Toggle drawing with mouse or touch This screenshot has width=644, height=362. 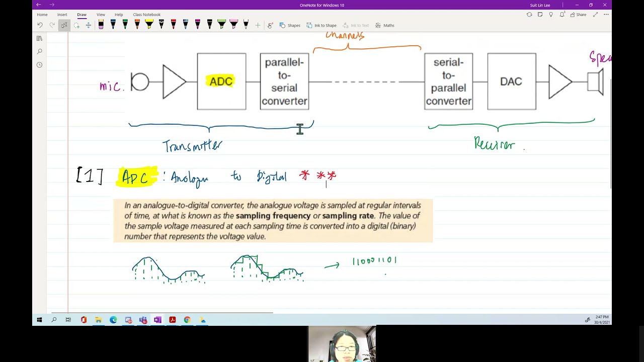click(x=270, y=25)
